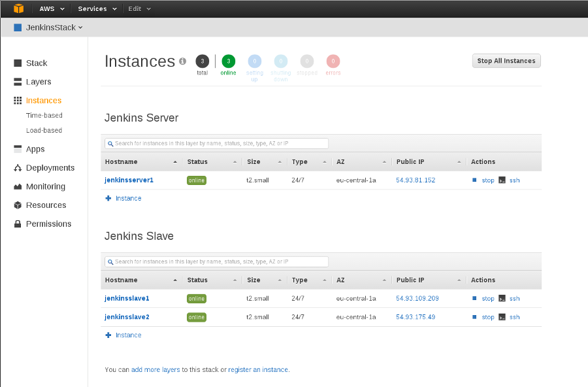
Task: Click the info icon beside Instances heading
Action: pyautogui.click(x=183, y=61)
